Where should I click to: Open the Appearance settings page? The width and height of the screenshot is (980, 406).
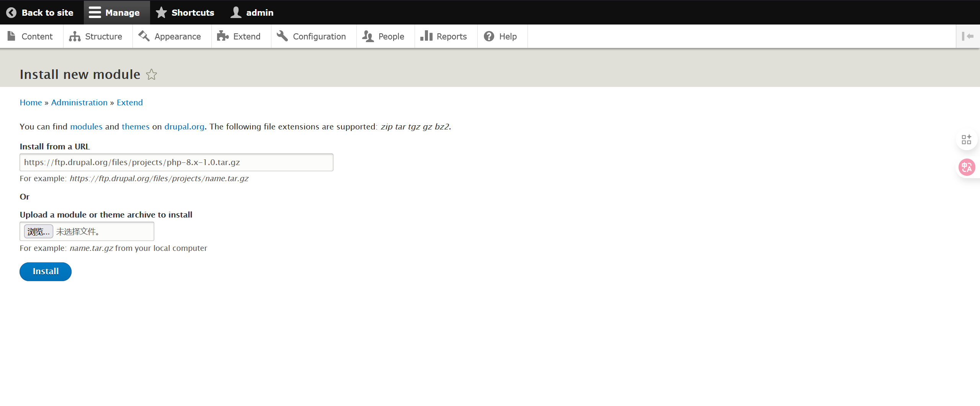click(170, 36)
